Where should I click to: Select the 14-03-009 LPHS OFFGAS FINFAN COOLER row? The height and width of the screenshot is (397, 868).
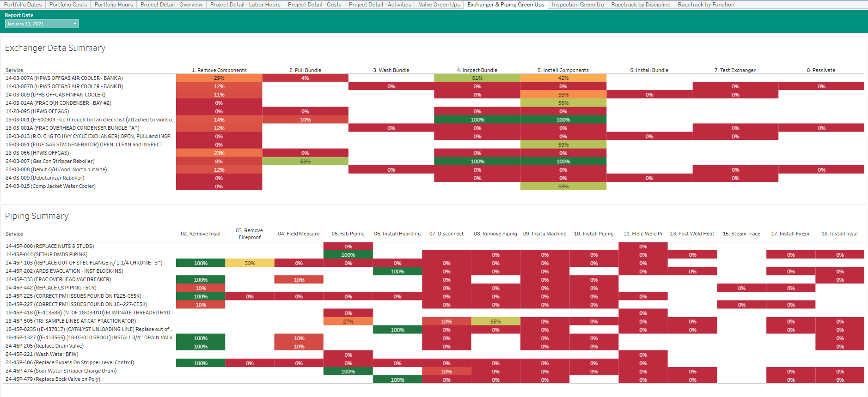(x=55, y=95)
